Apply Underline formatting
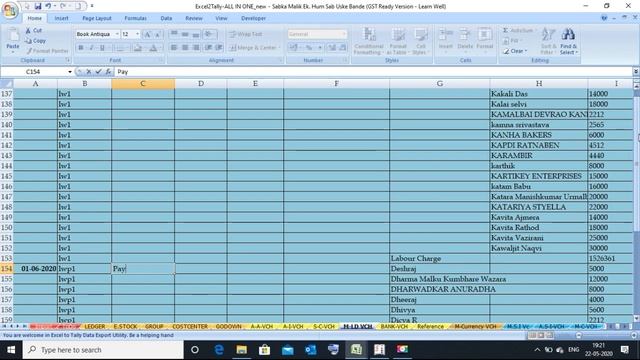The height and width of the screenshot is (360, 640). point(102,48)
